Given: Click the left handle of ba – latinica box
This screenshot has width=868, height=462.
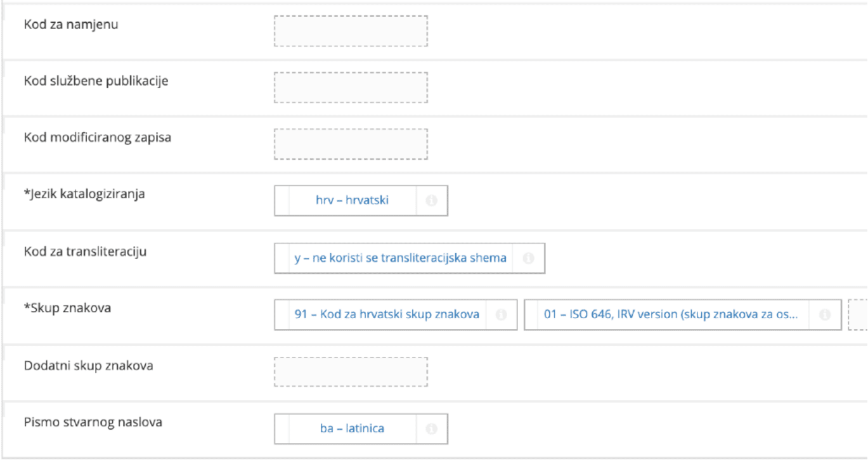Looking at the screenshot, I should click(282, 429).
